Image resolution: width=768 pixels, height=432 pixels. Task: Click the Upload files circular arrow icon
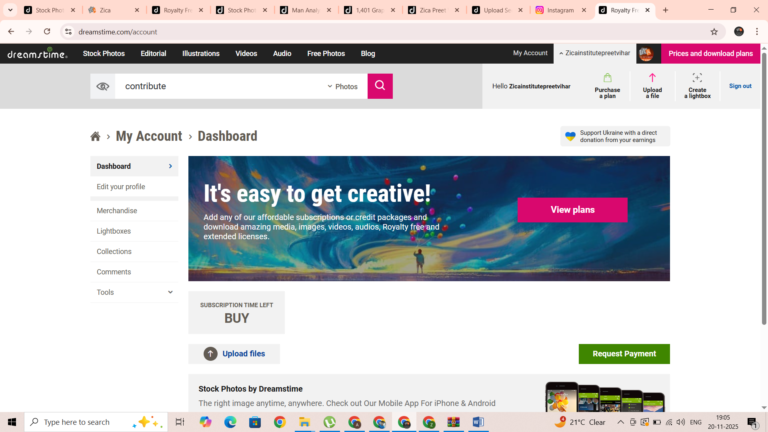coord(211,354)
